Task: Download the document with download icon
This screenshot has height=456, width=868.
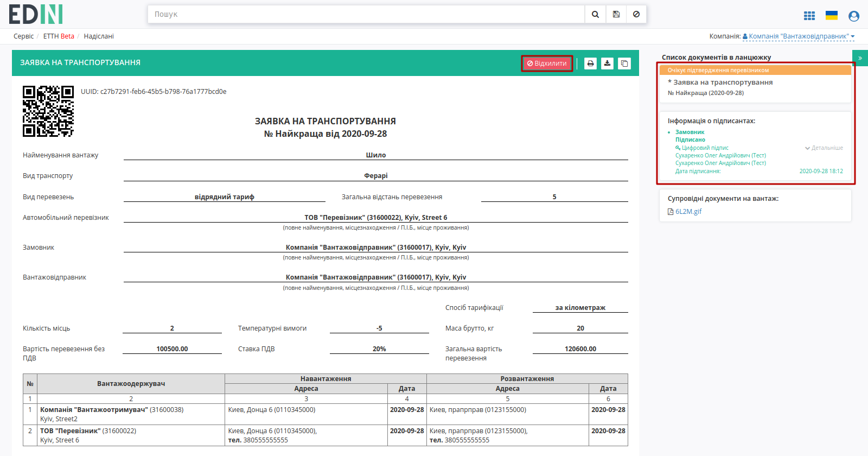Action: [x=608, y=64]
